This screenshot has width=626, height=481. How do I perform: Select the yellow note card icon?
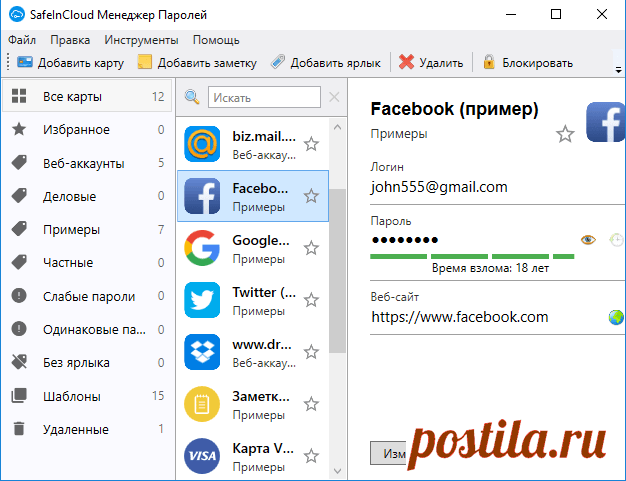point(202,404)
